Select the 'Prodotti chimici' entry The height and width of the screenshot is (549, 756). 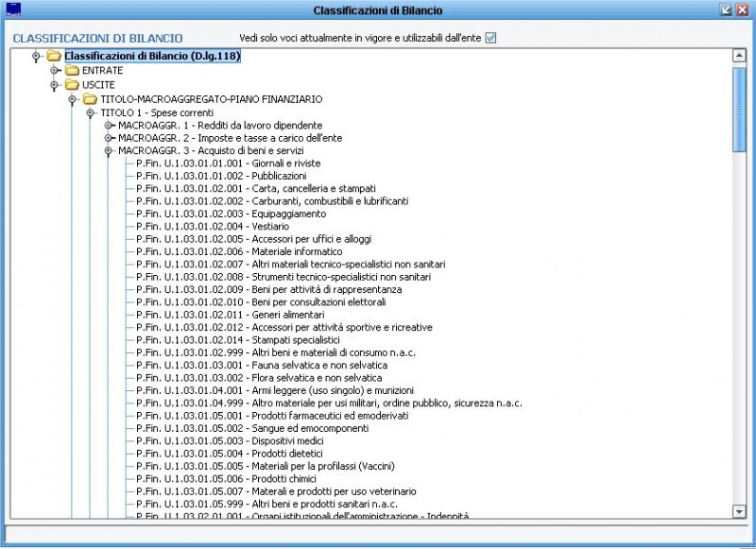pos(226,479)
